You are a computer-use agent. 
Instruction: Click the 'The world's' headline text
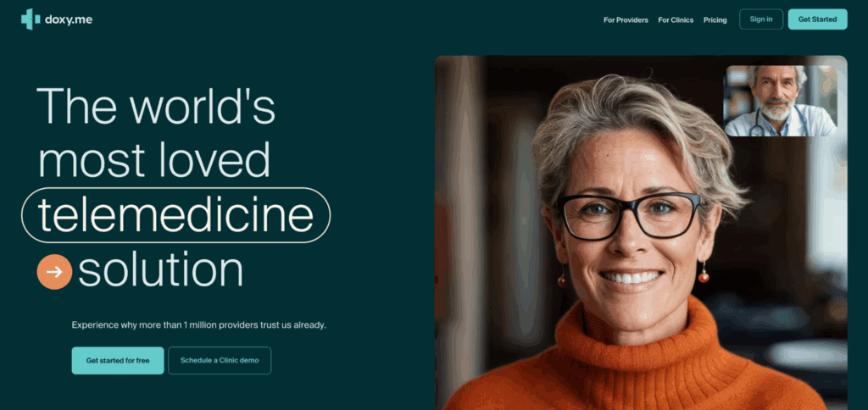click(156, 106)
